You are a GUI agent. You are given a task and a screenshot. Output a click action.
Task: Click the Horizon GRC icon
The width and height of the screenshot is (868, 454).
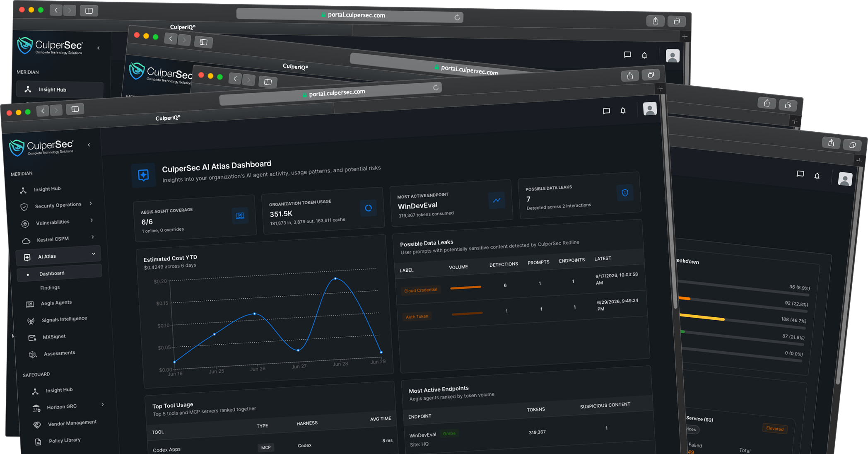pos(36,408)
